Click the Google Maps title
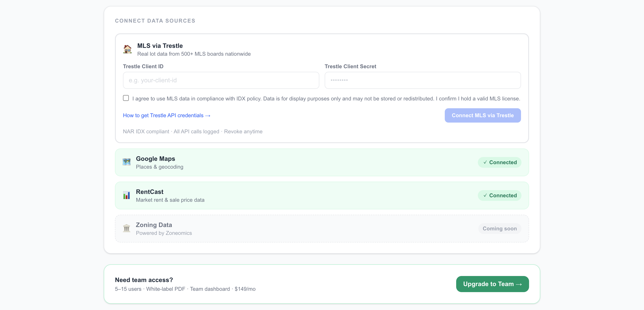The height and width of the screenshot is (310, 644). coord(155,159)
